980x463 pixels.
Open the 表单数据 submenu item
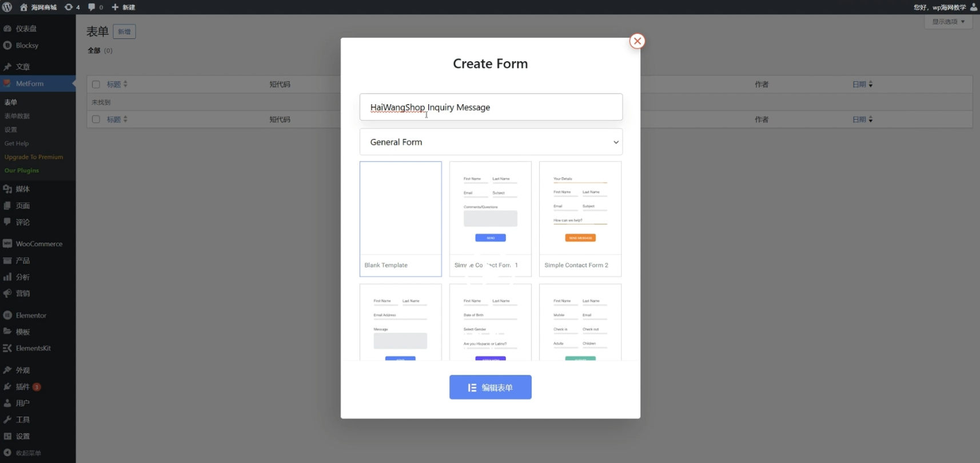click(17, 116)
